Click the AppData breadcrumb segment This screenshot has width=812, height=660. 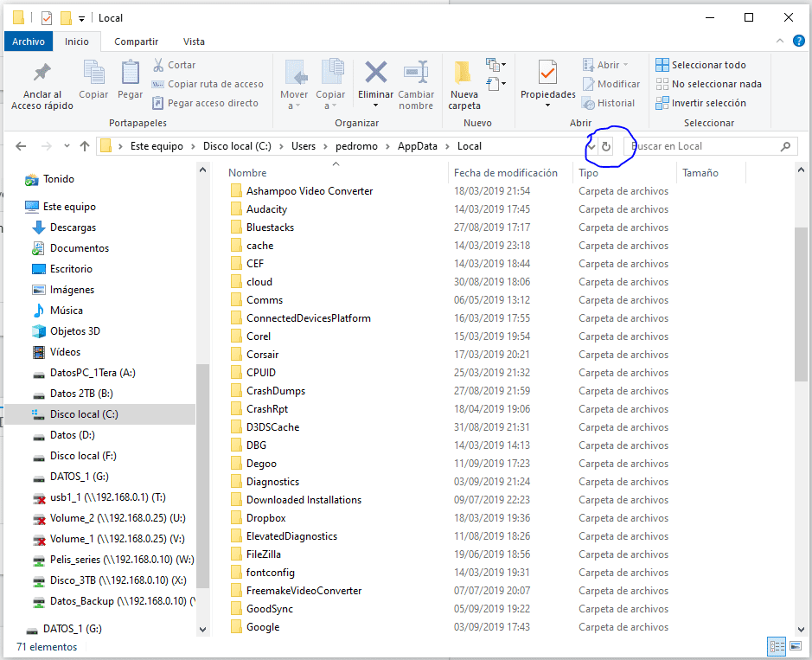pos(418,146)
